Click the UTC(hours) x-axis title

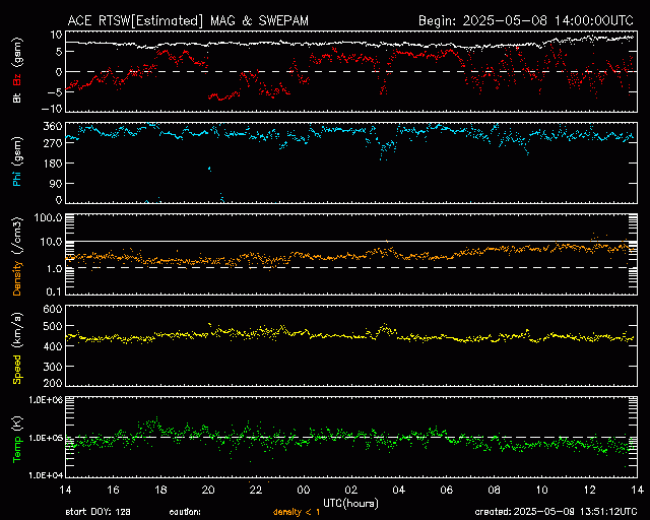click(351, 504)
